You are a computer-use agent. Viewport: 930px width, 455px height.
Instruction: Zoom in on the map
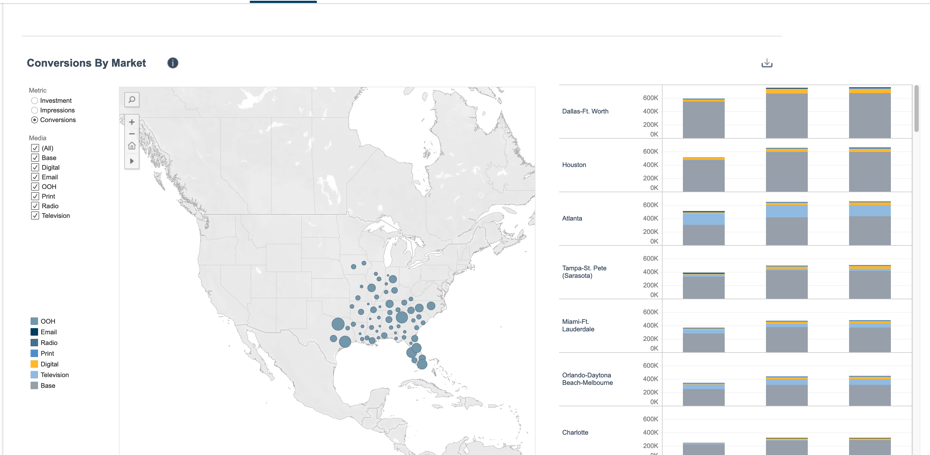point(132,122)
